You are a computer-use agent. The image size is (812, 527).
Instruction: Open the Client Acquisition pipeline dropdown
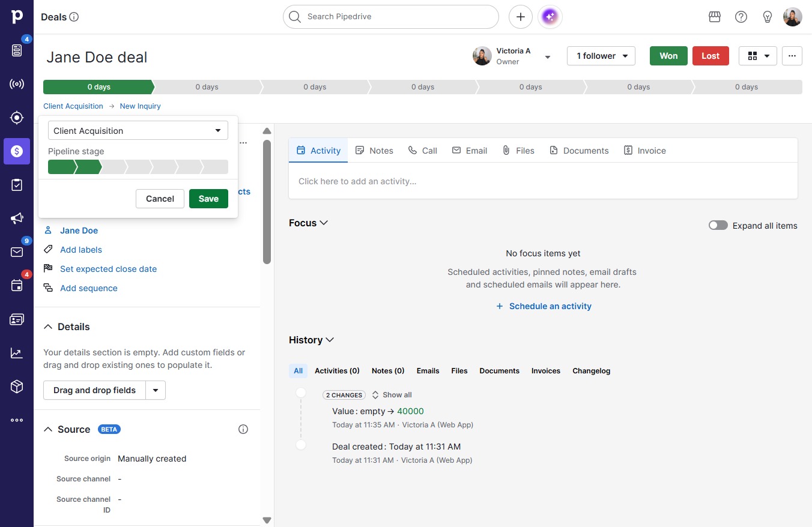(138, 130)
